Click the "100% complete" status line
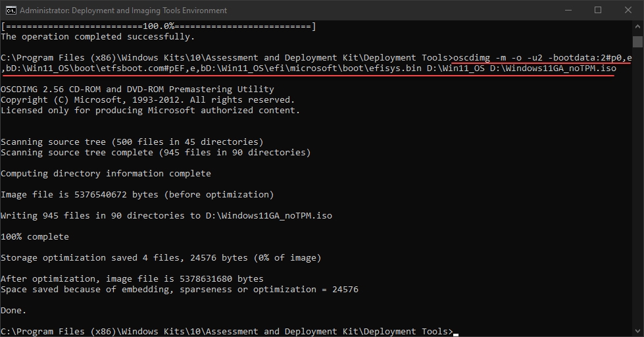The height and width of the screenshot is (337, 644). [35, 237]
